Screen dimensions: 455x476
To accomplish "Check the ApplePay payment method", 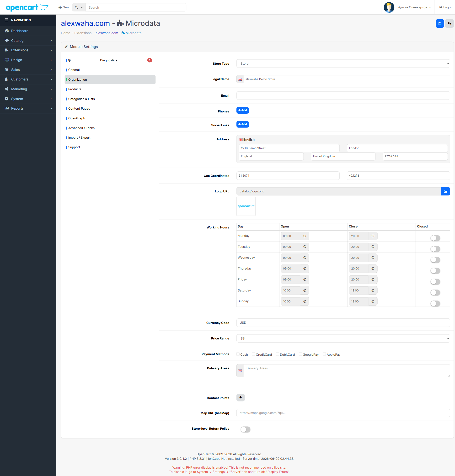I will (324, 354).
